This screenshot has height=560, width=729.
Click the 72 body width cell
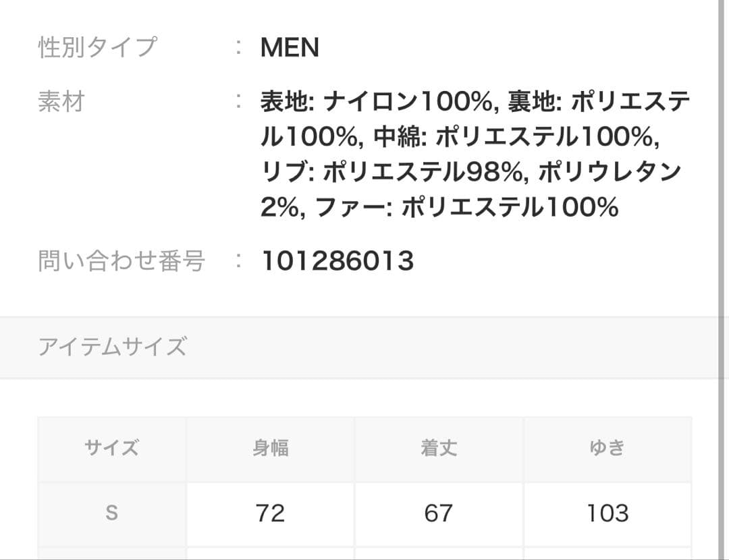pos(271,513)
